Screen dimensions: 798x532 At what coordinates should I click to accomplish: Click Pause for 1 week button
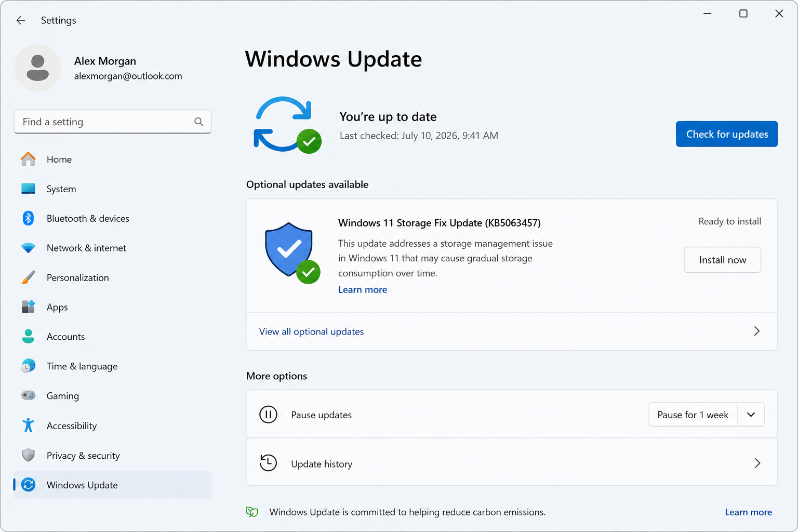pos(693,415)
